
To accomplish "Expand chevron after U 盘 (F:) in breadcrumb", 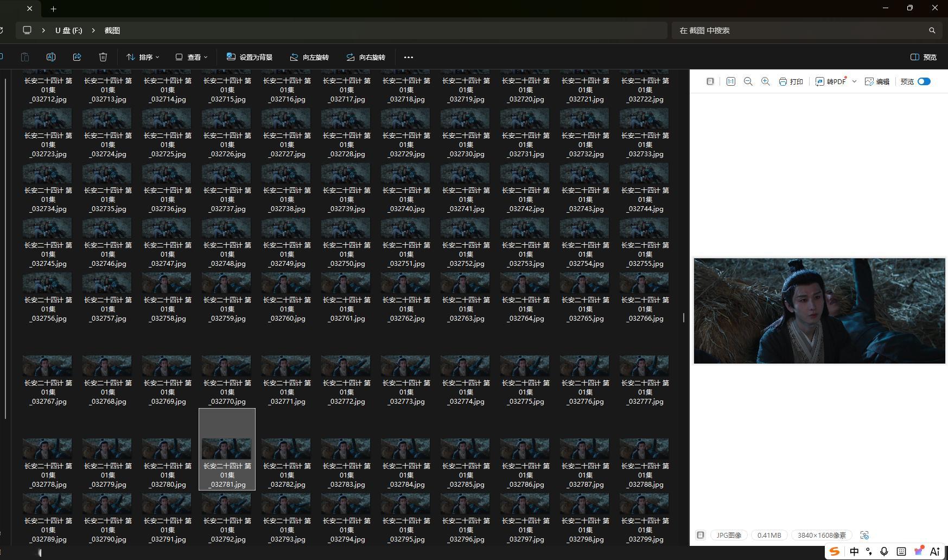I will pos(93,30).
